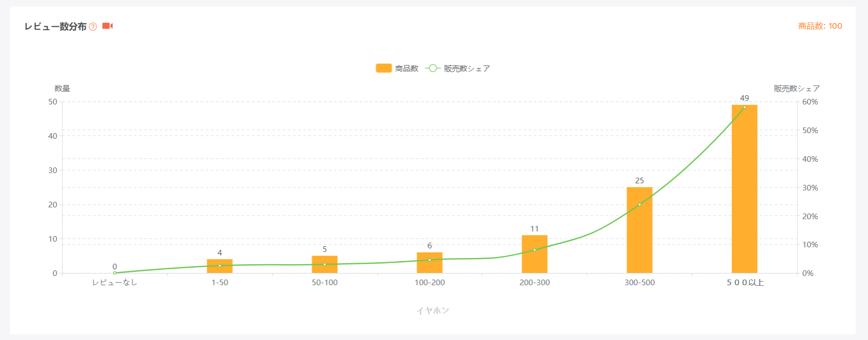Click the 500以上 axis label
868x340 pixels.
point(745,283)
